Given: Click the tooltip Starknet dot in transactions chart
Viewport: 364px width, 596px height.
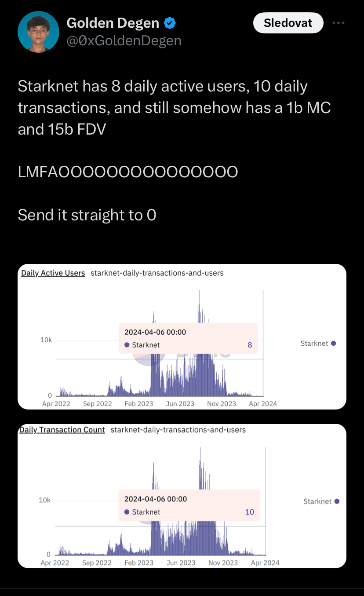Looking at the screenshot, I should (x=127, y=512).
